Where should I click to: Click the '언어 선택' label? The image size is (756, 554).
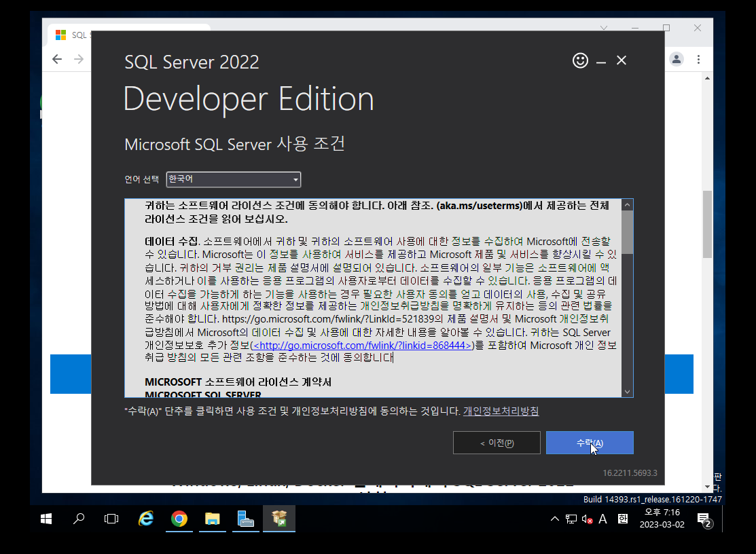point(142,179)
